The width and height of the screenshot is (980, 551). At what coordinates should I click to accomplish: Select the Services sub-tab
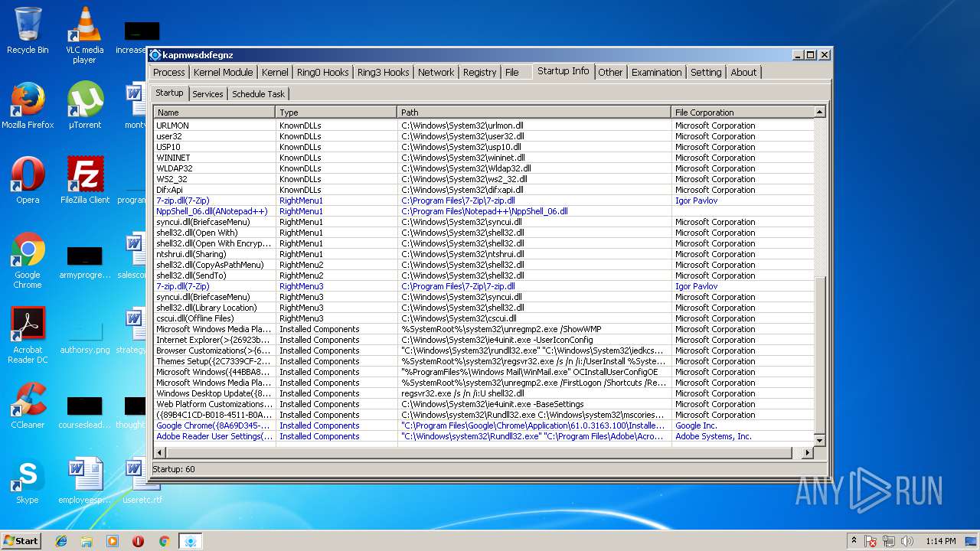(x=207, y=94)
